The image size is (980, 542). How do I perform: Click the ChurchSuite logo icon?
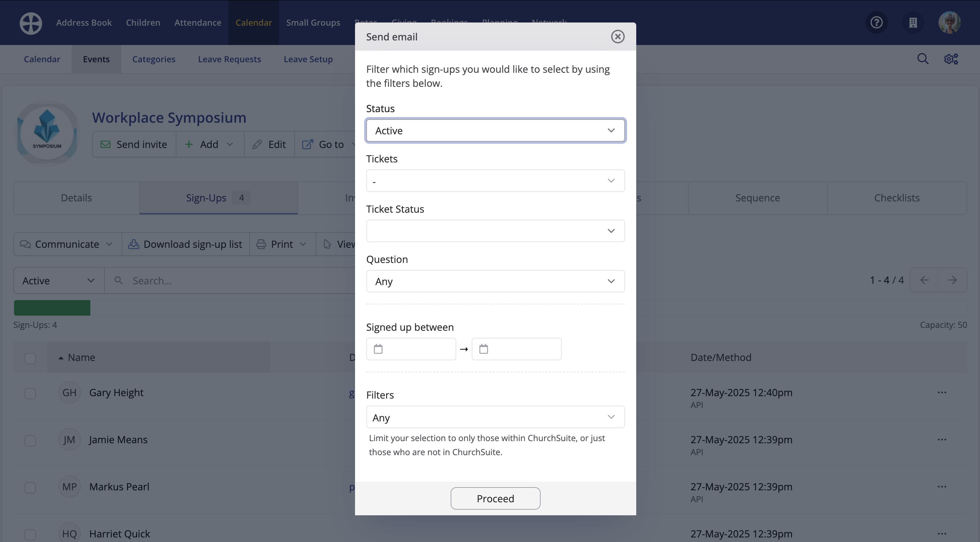[31, 23]
